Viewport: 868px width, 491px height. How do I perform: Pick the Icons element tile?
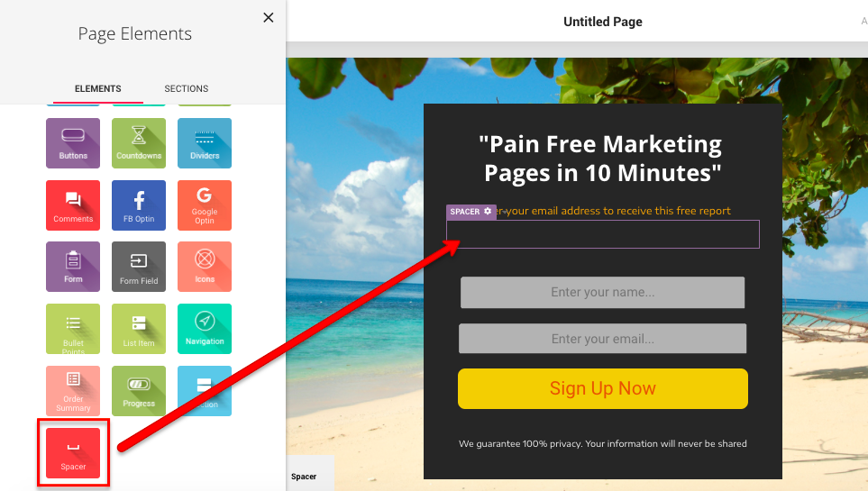[x=205, y=267]
